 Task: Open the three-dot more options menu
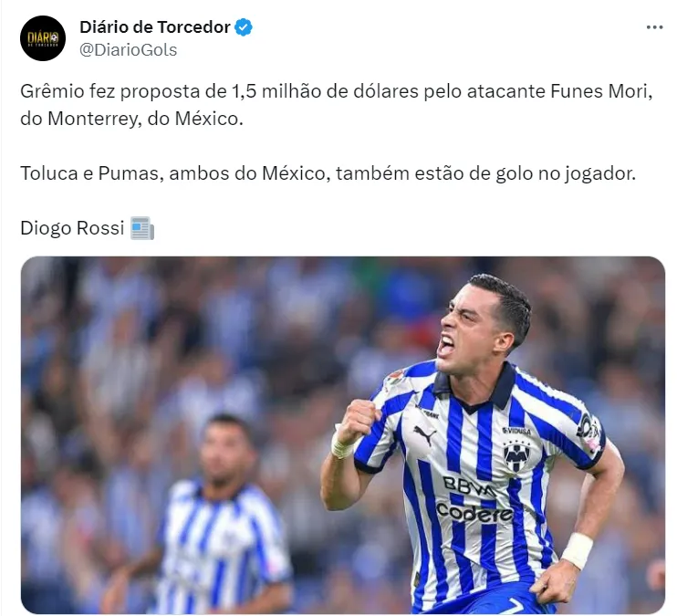tap(654, 27)
